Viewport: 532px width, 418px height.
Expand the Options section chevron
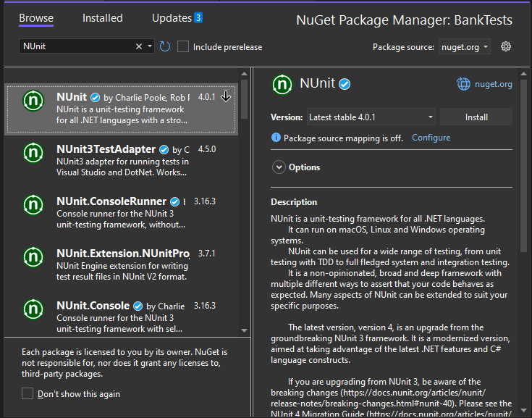click(x=279, y=167)
